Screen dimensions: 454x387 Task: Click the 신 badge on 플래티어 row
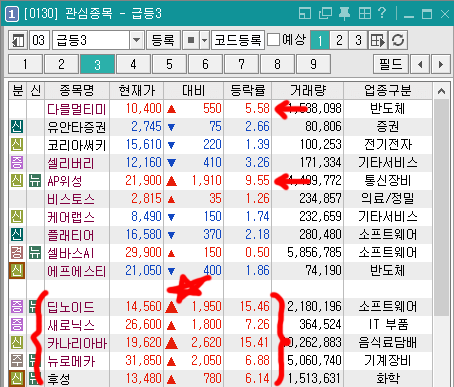(x=17, y=235)
